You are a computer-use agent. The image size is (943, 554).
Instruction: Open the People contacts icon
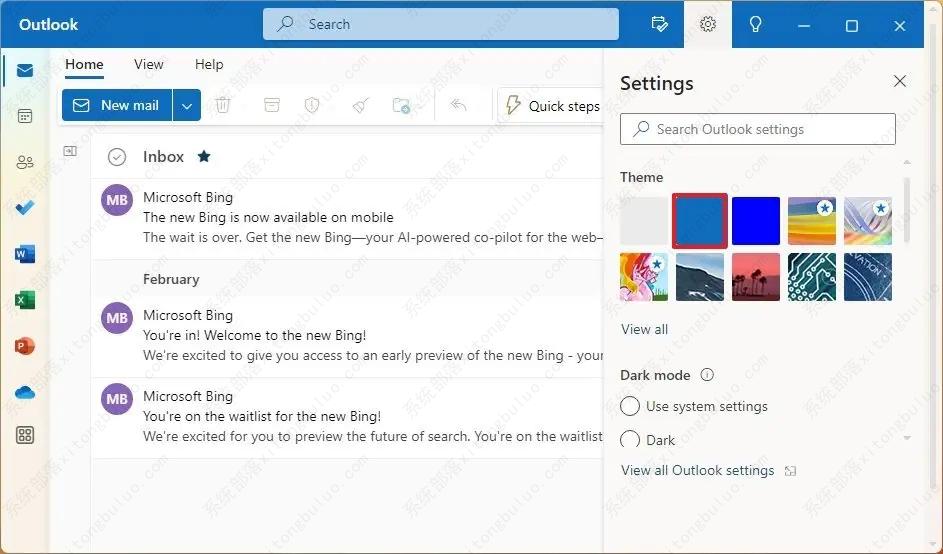[25, 162]
